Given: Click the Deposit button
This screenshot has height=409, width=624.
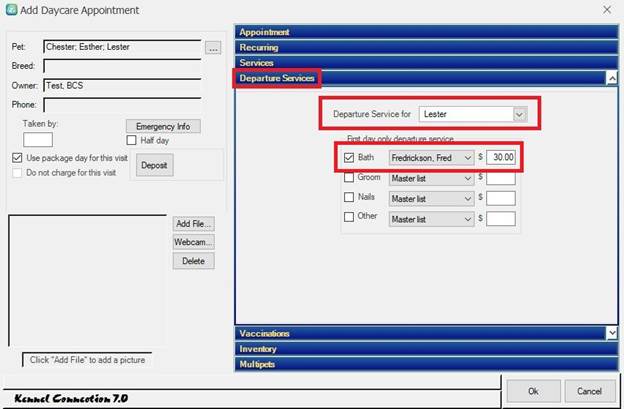Looking at the screenshot, I should (x=154, y=165).
